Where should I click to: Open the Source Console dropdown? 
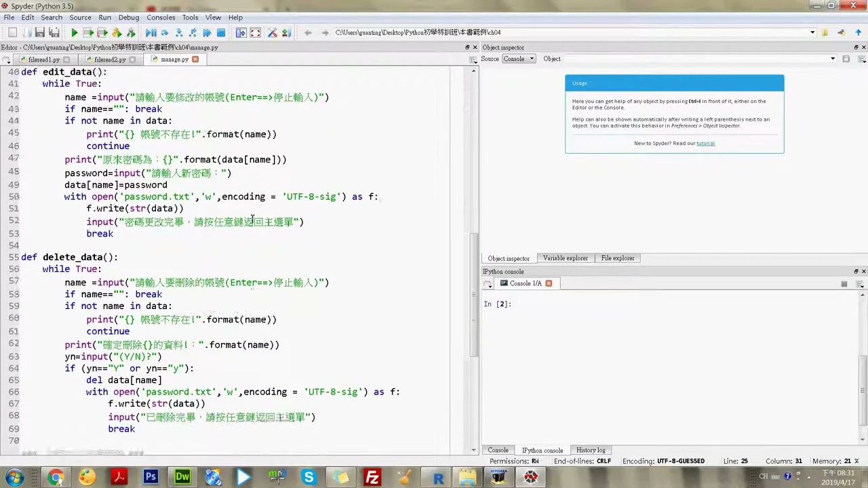coord(518,59)
